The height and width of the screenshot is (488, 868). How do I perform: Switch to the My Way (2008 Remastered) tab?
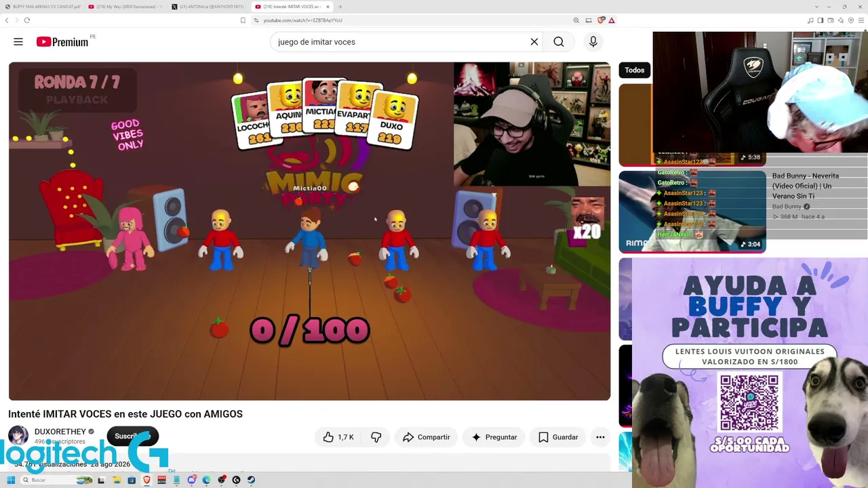[125, 7]
